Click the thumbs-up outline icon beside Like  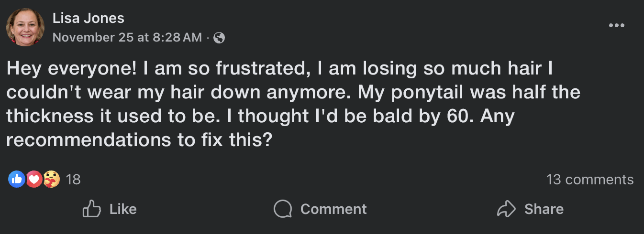pyautogui.click(x=91, y=209)
